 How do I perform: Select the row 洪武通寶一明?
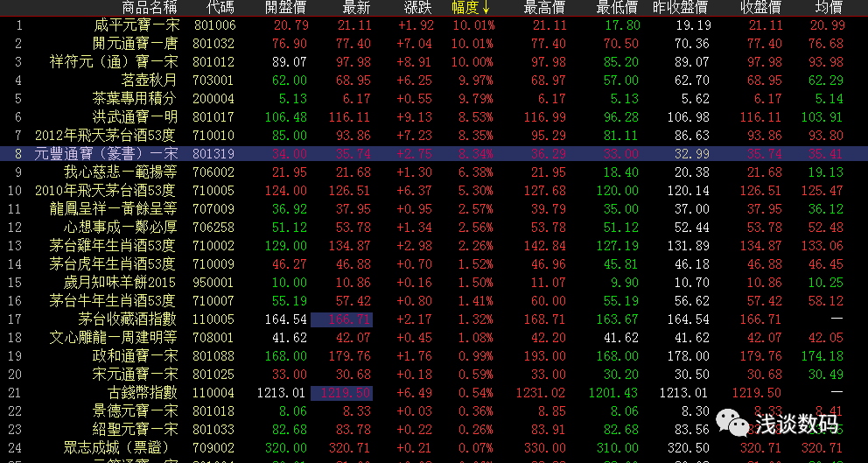tap(434, 117)
